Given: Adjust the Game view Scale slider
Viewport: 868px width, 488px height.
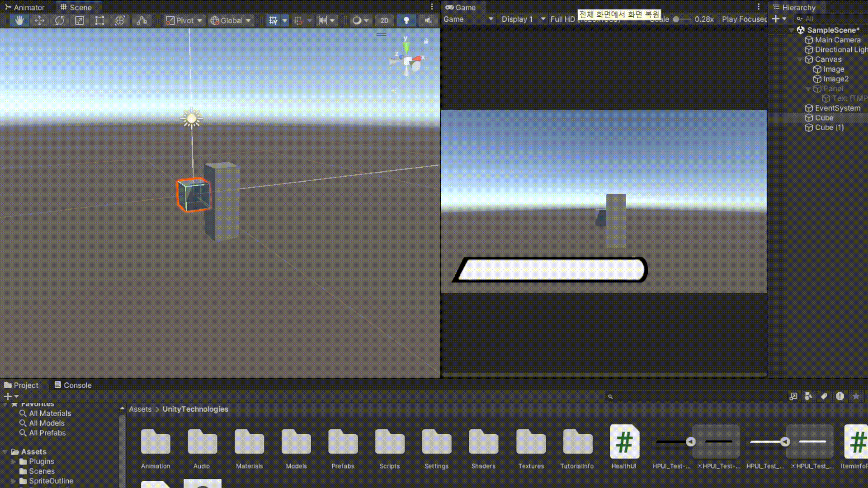Looking at the screenshot, I should pos(676,19).
